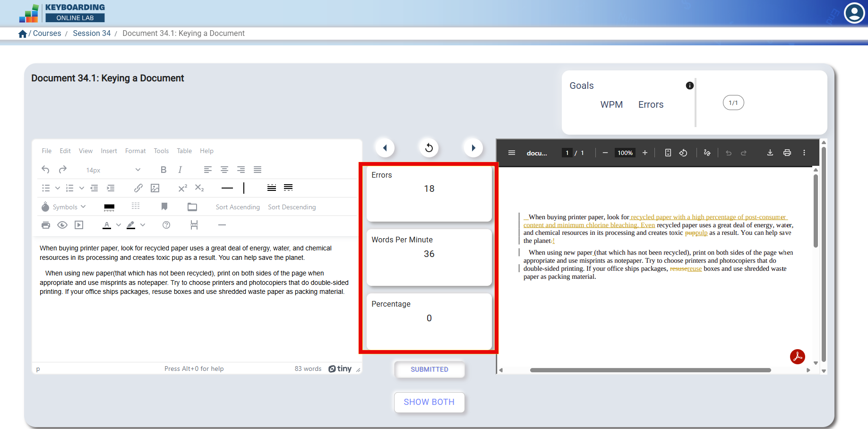
Task: Open the Session 34 breadcrumb link
Action: pos(92,33)
